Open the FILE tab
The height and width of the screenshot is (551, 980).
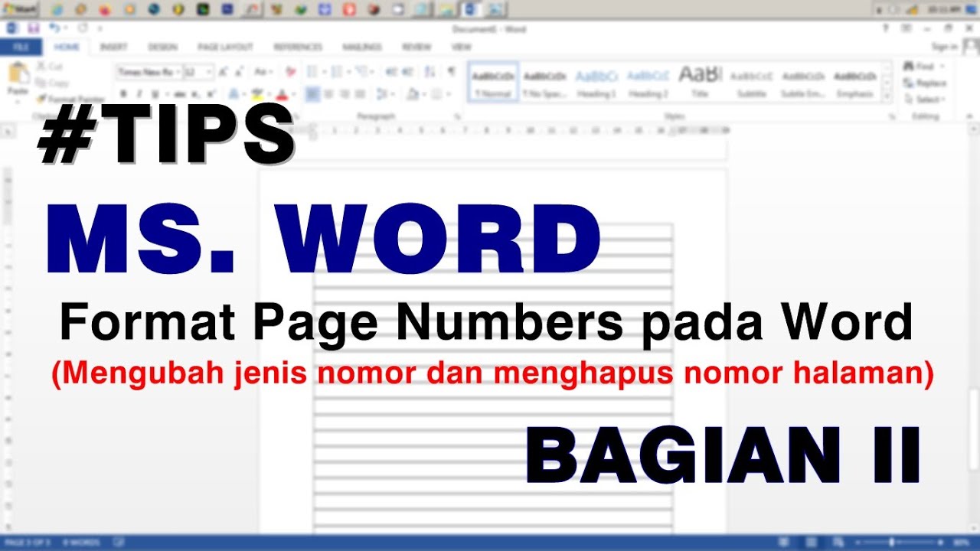21,47
